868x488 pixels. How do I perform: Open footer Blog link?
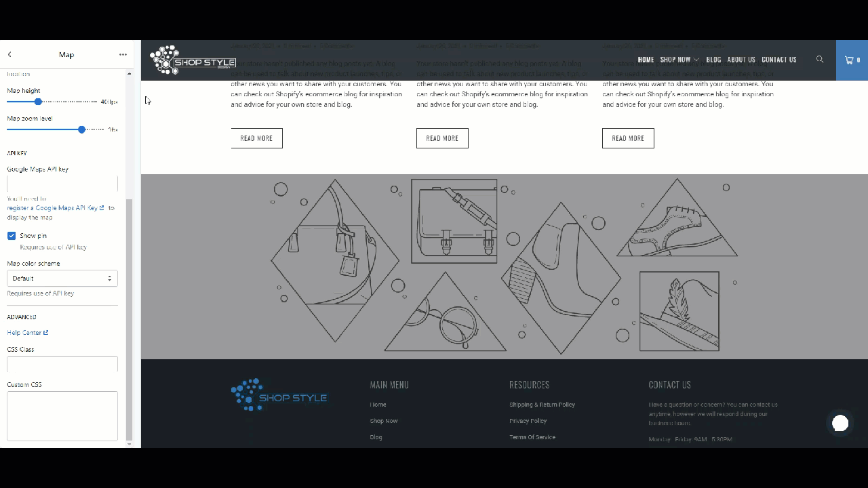pyautogui.click(x=376, y=437)
